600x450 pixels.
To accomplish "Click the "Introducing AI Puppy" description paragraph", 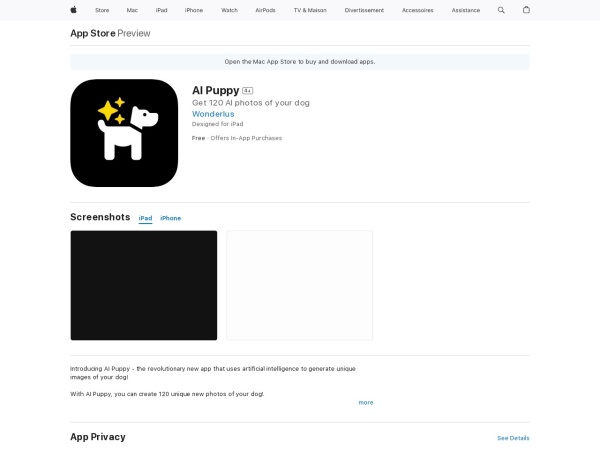I will tap(213, 373).
